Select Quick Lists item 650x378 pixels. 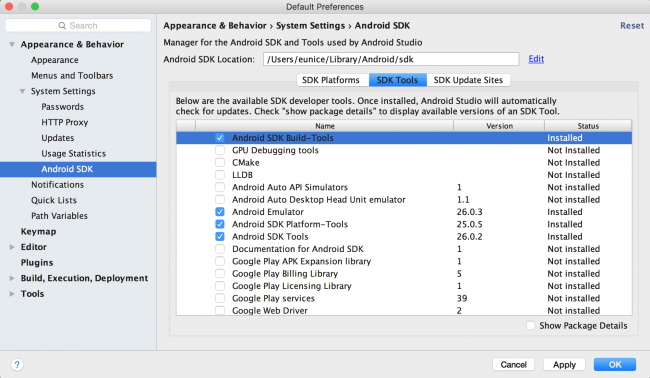54,200
